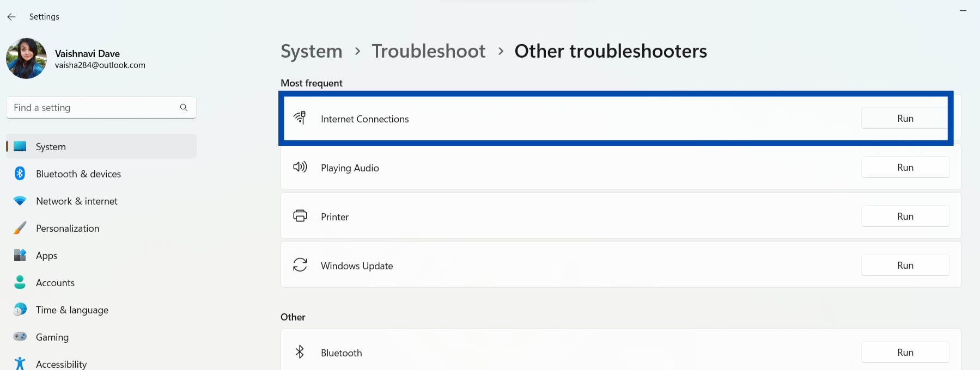Click the search magnifier icon
This screenshot has width=980, height=370.
[x=184, y=108]
